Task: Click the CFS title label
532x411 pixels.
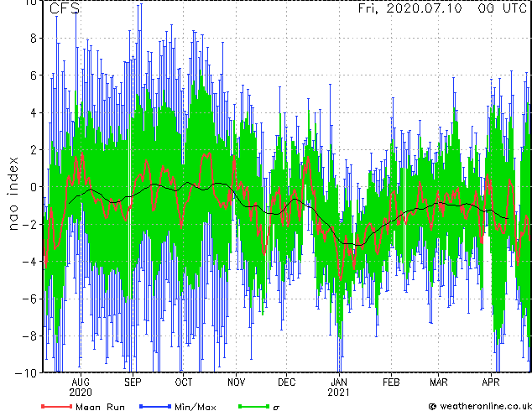Action: point(65,8)
